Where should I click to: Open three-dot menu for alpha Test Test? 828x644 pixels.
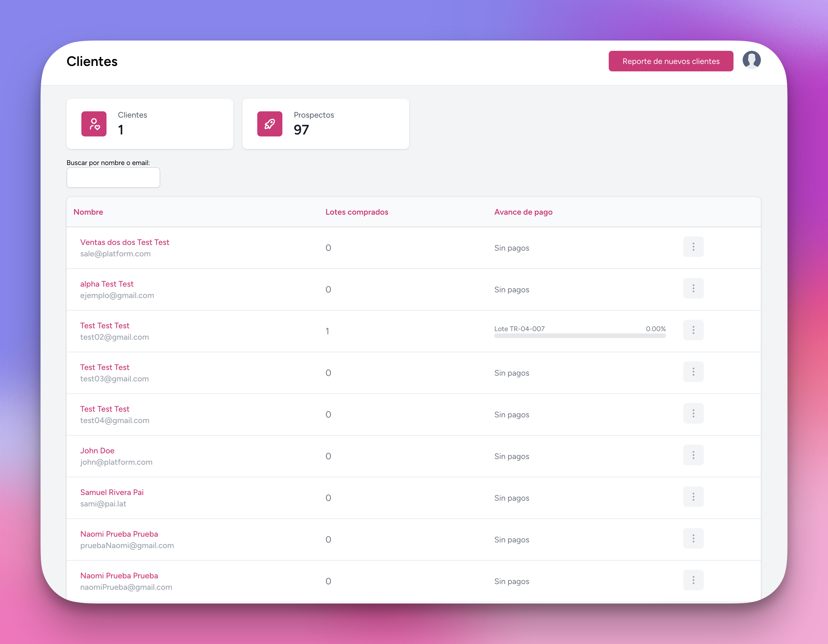click(693, 288)
